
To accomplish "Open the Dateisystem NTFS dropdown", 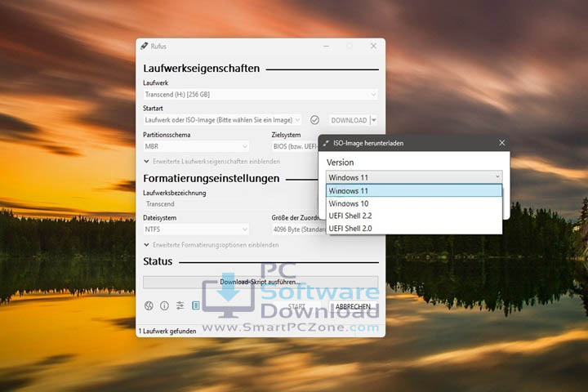I will tap(196, 229).
